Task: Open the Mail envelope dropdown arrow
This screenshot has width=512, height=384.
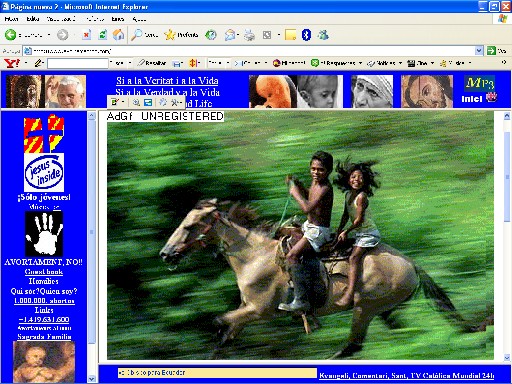Action: [x=238, y=35]
